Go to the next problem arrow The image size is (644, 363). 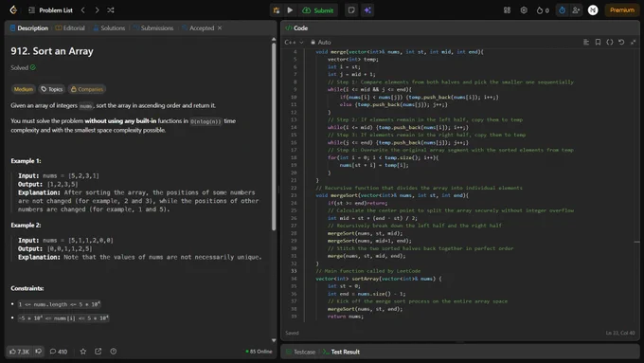(x=97, y=10)
